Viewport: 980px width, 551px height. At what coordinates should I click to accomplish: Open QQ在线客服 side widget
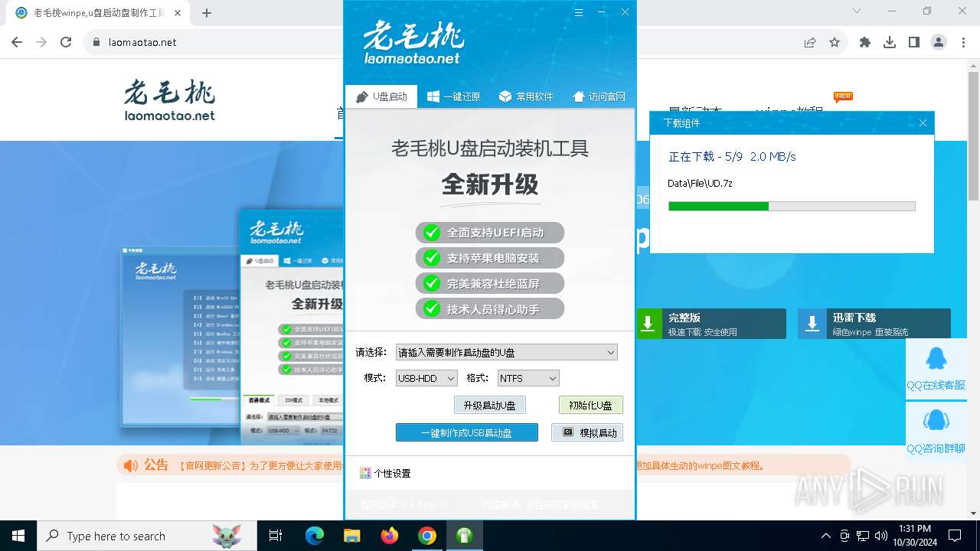pos(936,369)
